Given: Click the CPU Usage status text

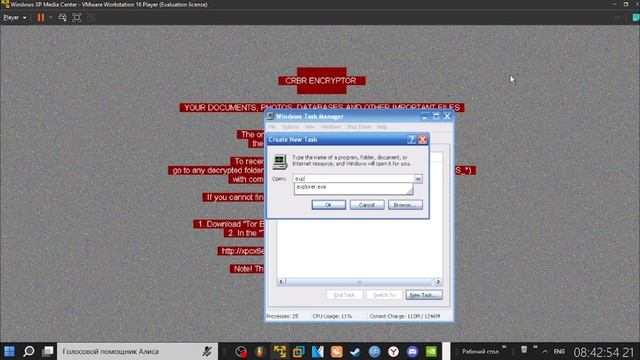Looking at the screenshot, I should 332,316.
